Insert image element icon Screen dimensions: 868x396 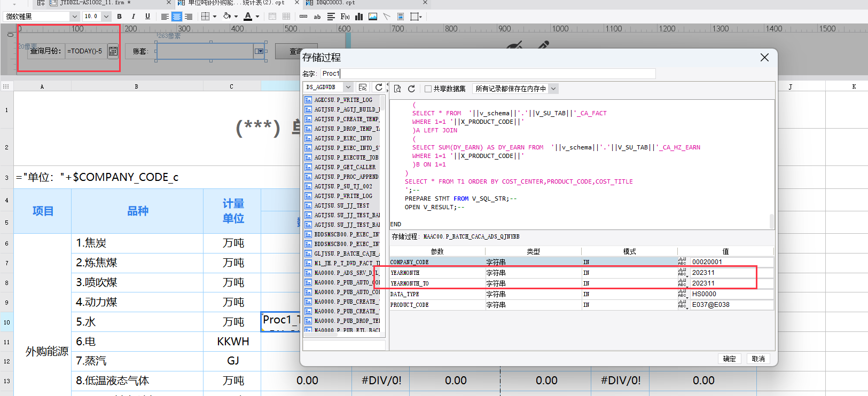(x=373, y=17)
